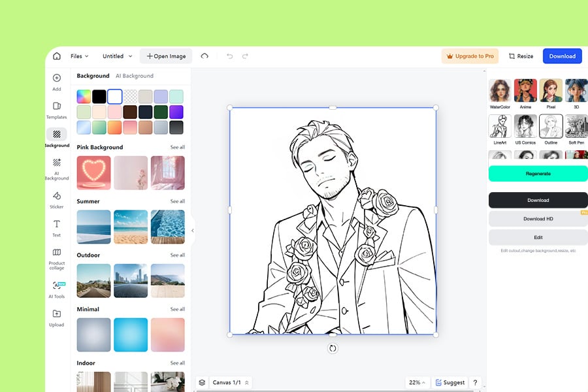The image size is (588, 392).
Task: Collapse the left panel arrow
Action: tap(193, 231)
